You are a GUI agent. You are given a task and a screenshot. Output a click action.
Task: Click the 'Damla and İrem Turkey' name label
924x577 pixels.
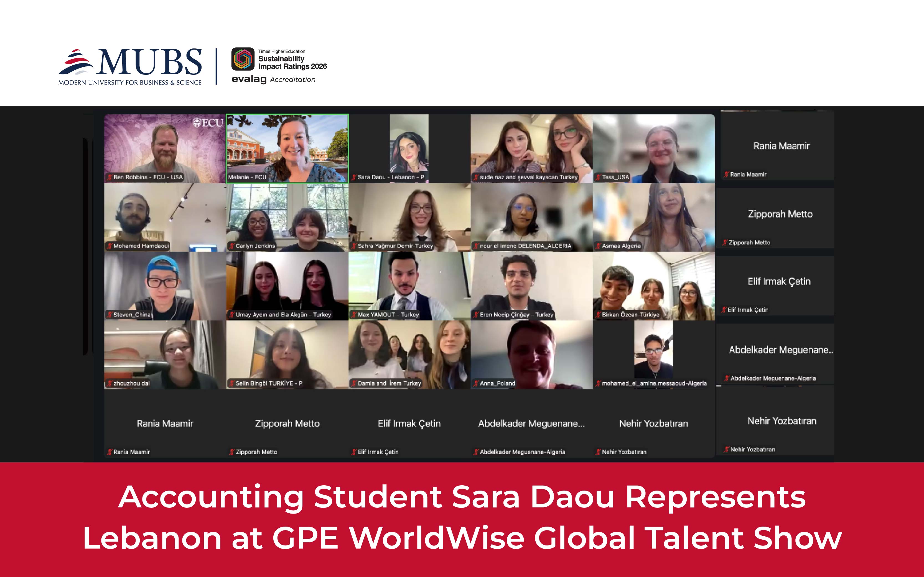point(390,383)
